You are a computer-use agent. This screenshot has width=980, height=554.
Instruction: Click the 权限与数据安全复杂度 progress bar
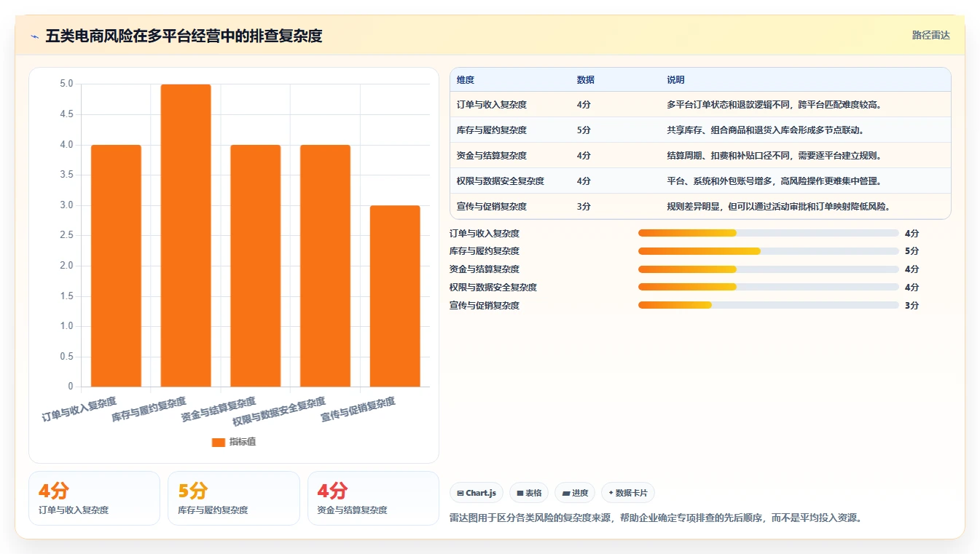click(768, 287)
